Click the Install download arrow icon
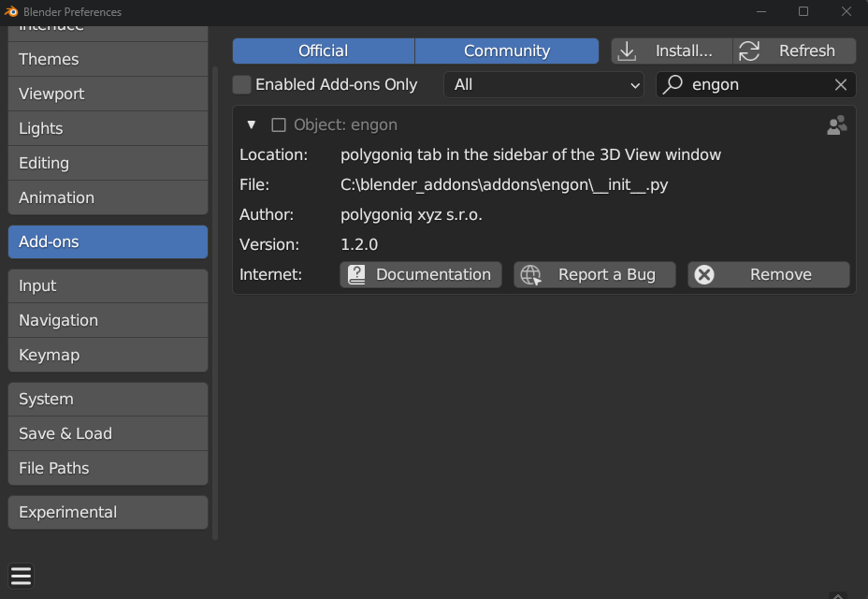 point(627,51)
